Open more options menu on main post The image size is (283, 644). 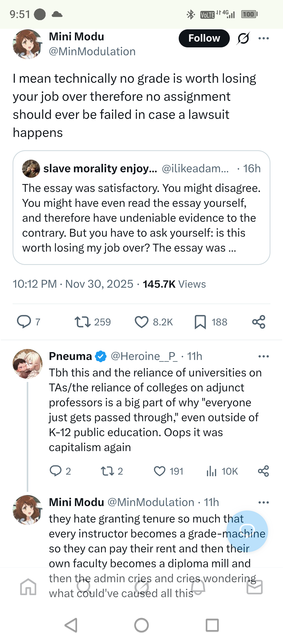pyautogui.click(x=264, y=38)
